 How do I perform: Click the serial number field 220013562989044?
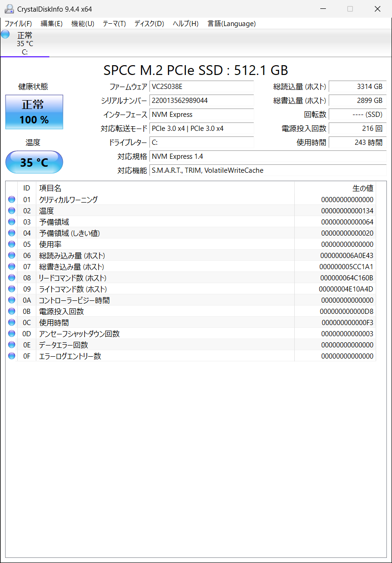pos(202,101)
